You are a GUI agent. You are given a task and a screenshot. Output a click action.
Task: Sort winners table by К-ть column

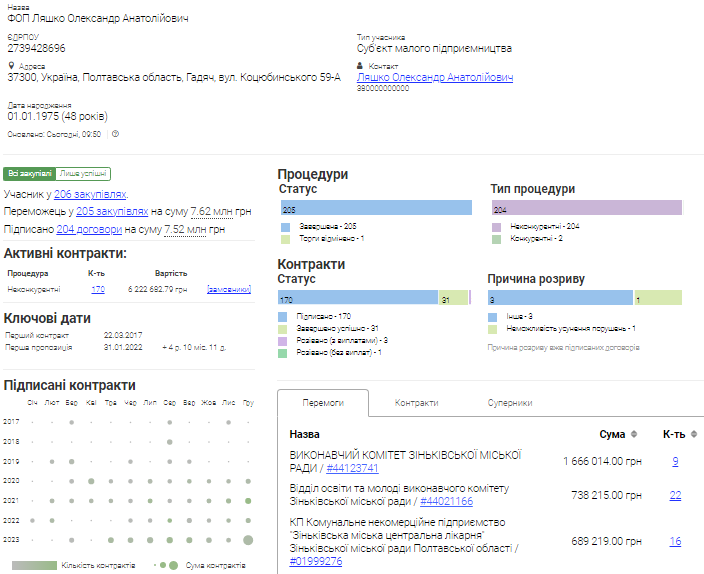695,435
